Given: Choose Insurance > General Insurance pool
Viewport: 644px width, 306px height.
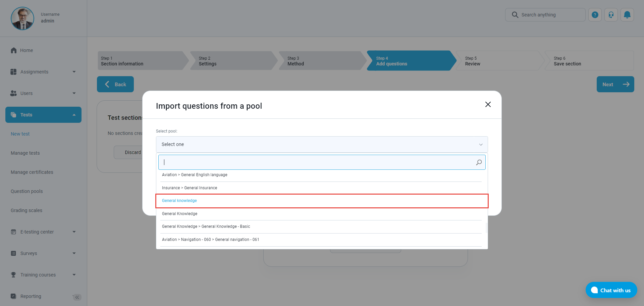Looking at the screenshot, I should (190, 188).
